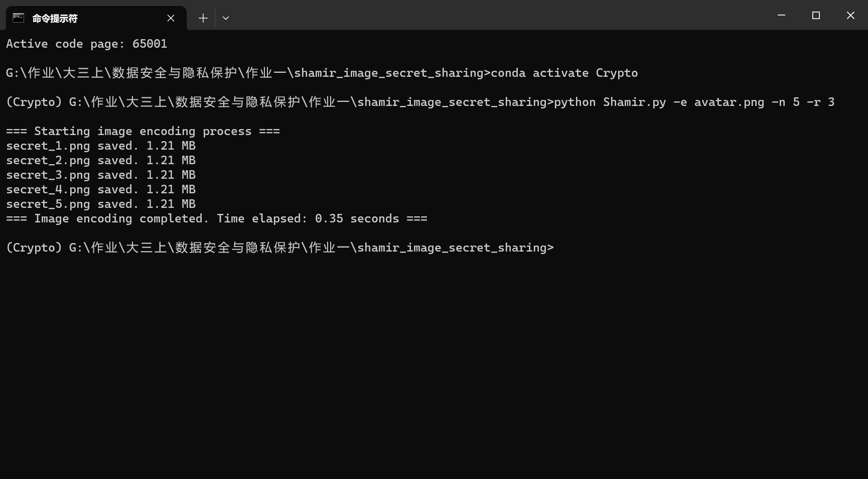The image size is (868, 479).
Task: Click secret_3.png saved output line
Action: (x=100, y=175)
